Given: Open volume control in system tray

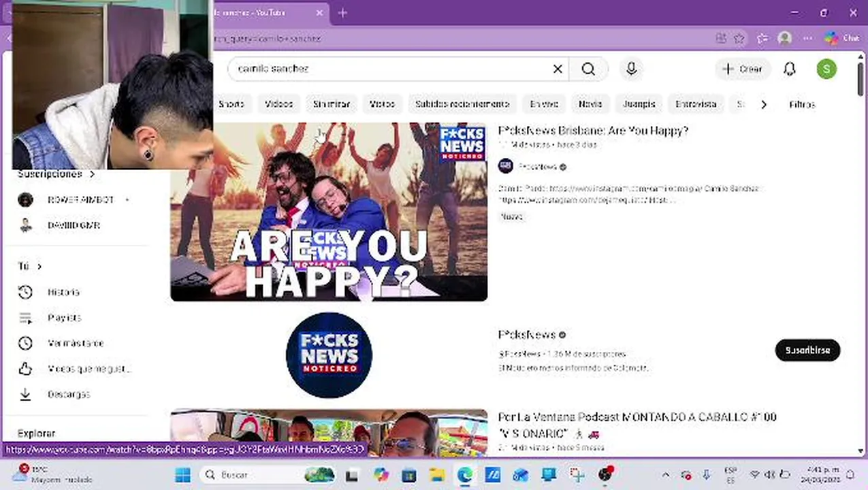Looking at the screenshot, I should point(770,475).
